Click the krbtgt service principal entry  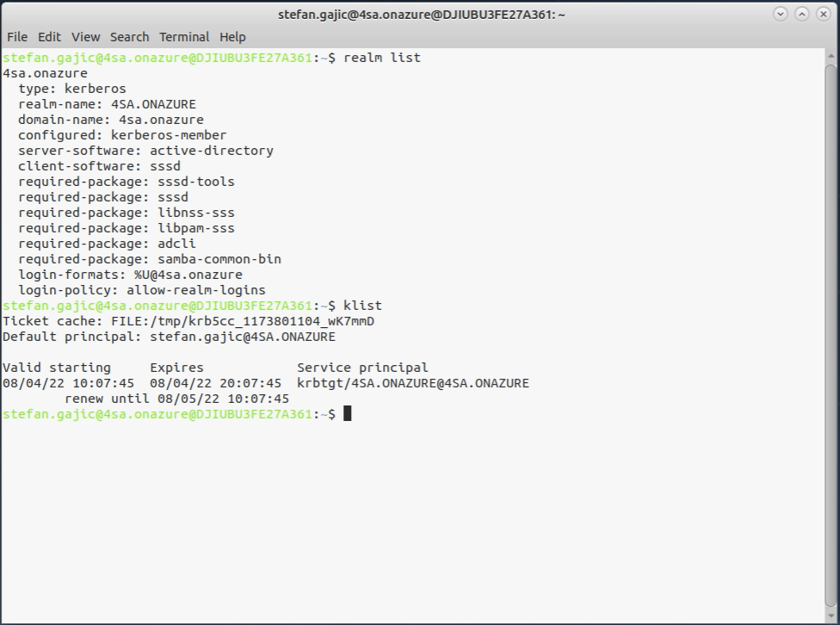pos(413,383)
